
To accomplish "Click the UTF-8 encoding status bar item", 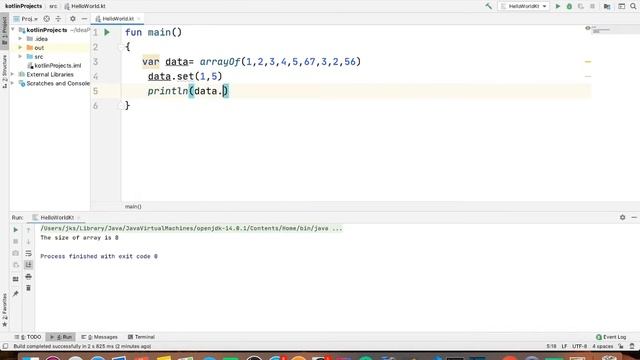I will pyautogui.click(x=579, y=347).
